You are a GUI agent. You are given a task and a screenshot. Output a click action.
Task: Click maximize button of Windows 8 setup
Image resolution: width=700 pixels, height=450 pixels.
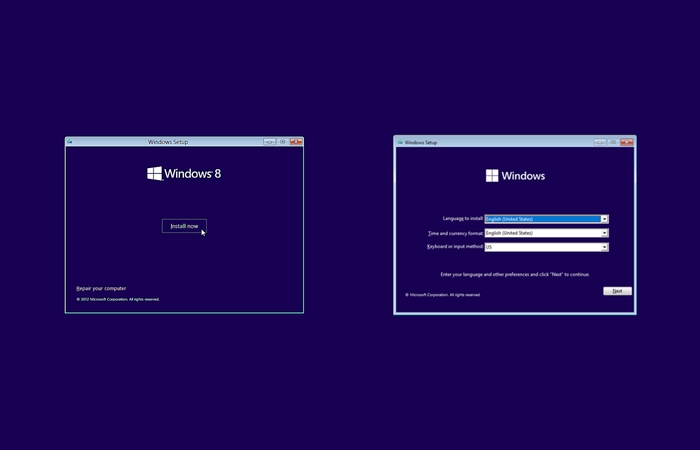[x=283, y=142]
